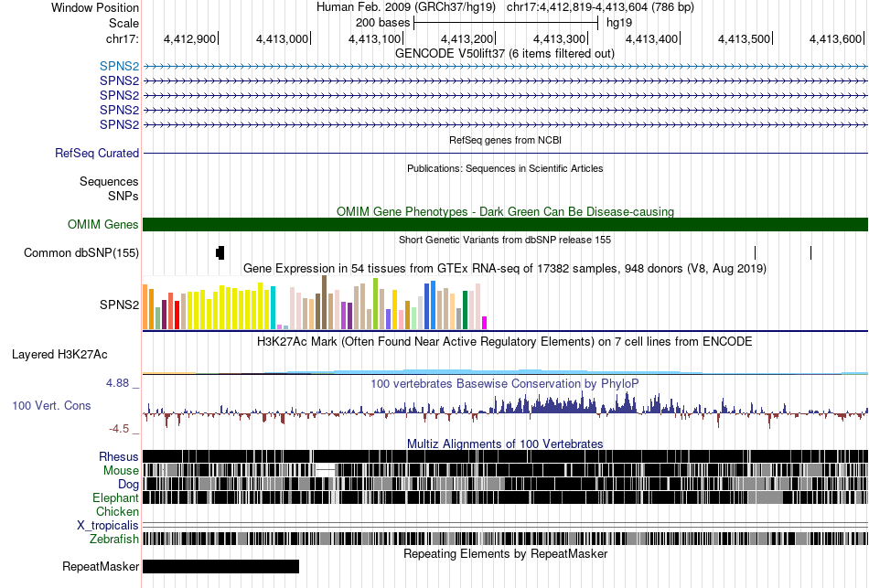Click the dark green OMIM Genes bar
The height and width of the screenshot is (588, 869).
click(505, 224)
